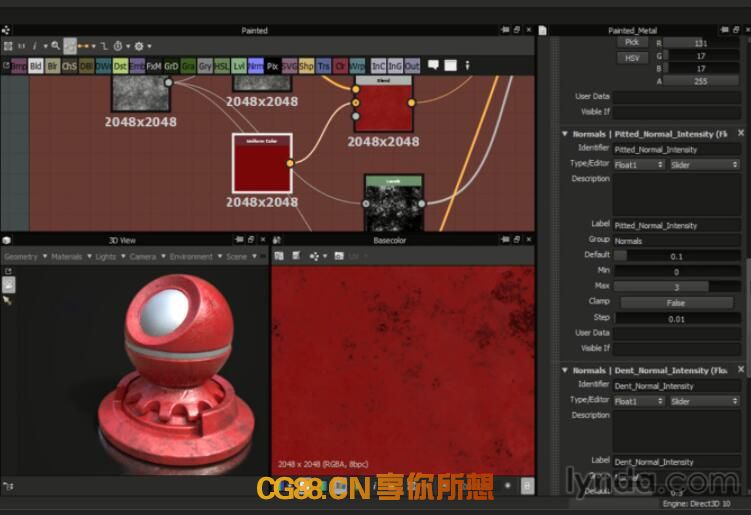751x515 pixels.
Task: Open Float1 type dropdown for Dent_Normal_Intensity
Action: [x=639, y=401]
